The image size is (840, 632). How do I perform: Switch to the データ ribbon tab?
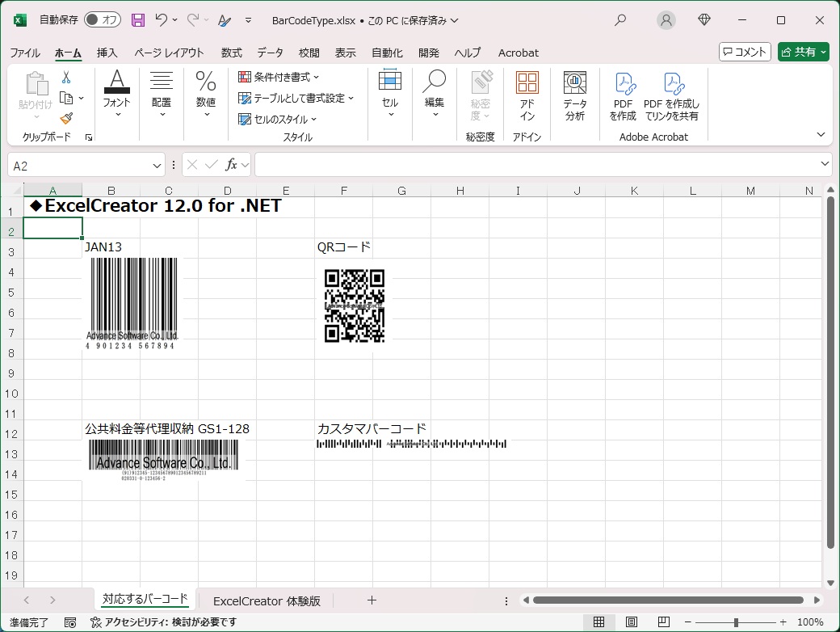tap(270, 53)
